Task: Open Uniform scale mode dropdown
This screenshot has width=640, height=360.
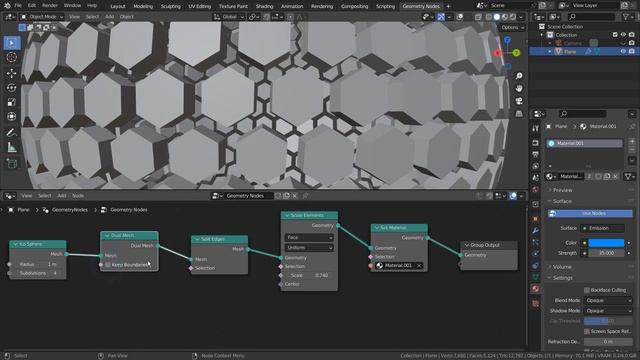Action: (x=309, y=248)
